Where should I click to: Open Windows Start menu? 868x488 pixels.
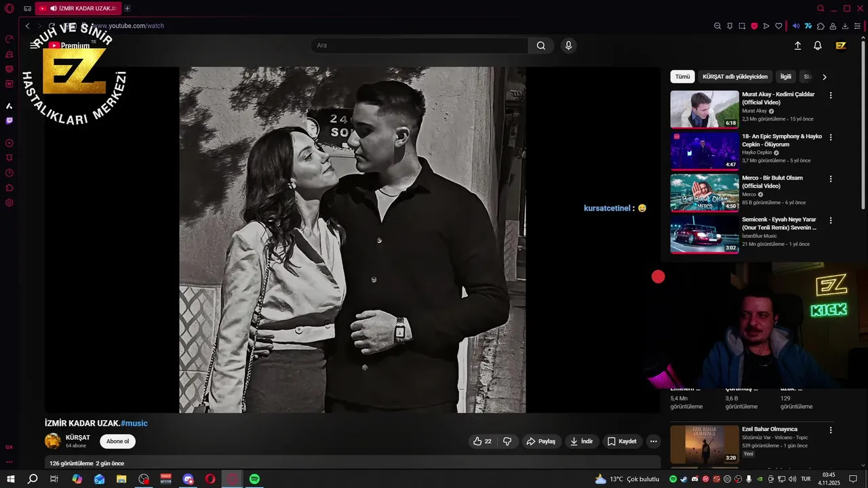(x=11, y=479)
